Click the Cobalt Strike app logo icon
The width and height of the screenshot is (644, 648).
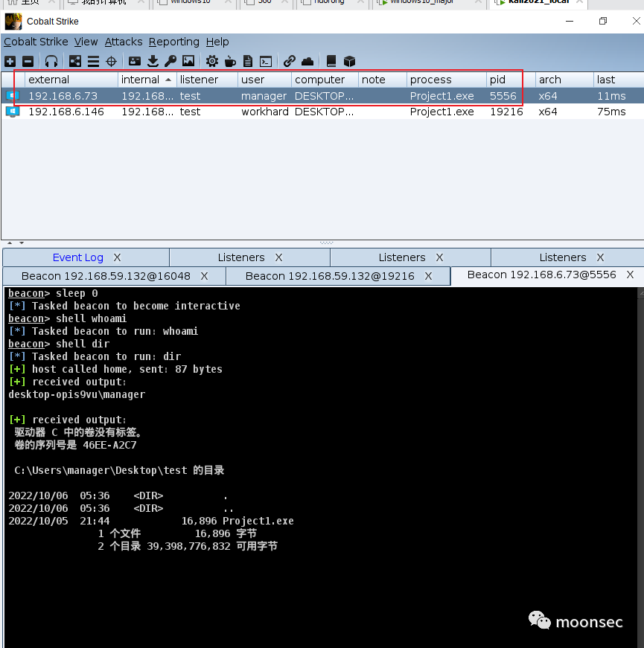click(x=13, y=22)
